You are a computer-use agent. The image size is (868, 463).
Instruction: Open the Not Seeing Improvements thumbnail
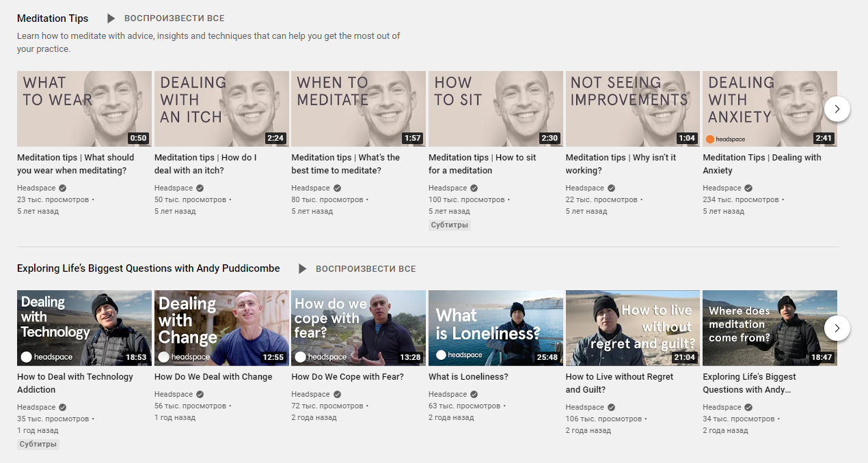[633, 109]
